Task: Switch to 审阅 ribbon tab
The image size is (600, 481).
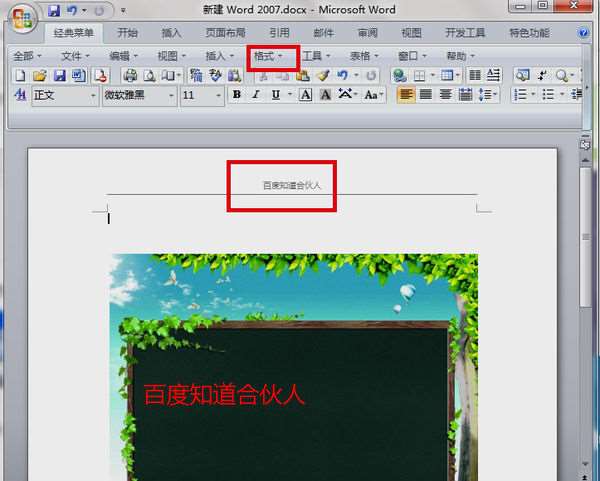Action: coord(368,33)
